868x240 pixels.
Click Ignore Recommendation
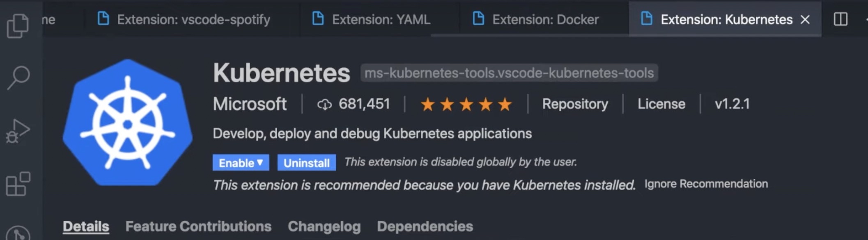pos(706,184)
